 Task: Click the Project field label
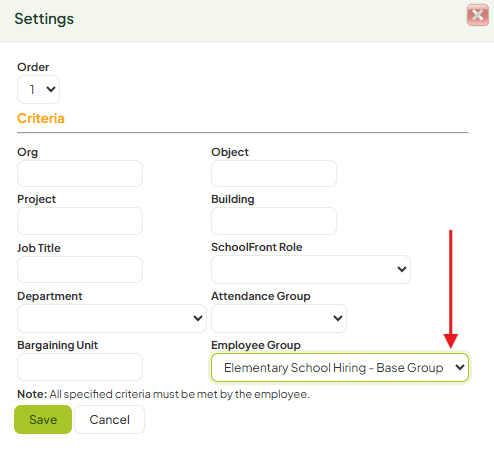click(x=37, y=199)
